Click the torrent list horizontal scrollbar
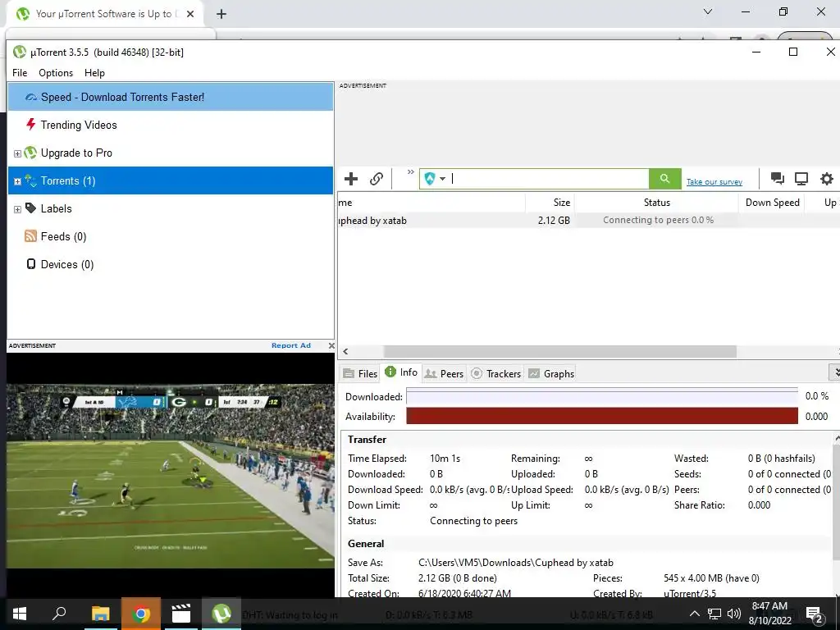 pos(559,351)
